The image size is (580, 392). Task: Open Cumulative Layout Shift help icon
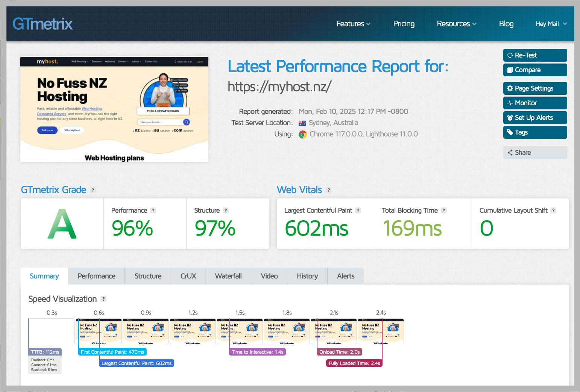pyautogui.click(x=553, y=210)
